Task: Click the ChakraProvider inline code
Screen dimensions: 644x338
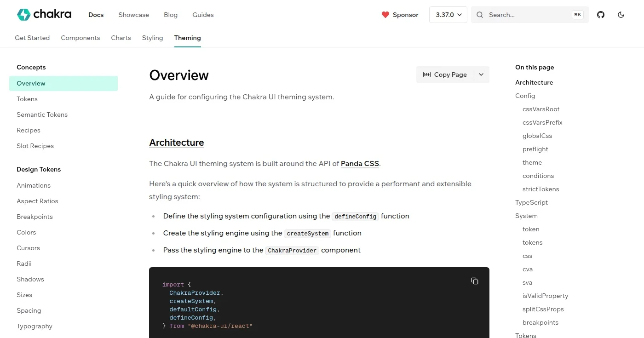Action: point(292,251)
